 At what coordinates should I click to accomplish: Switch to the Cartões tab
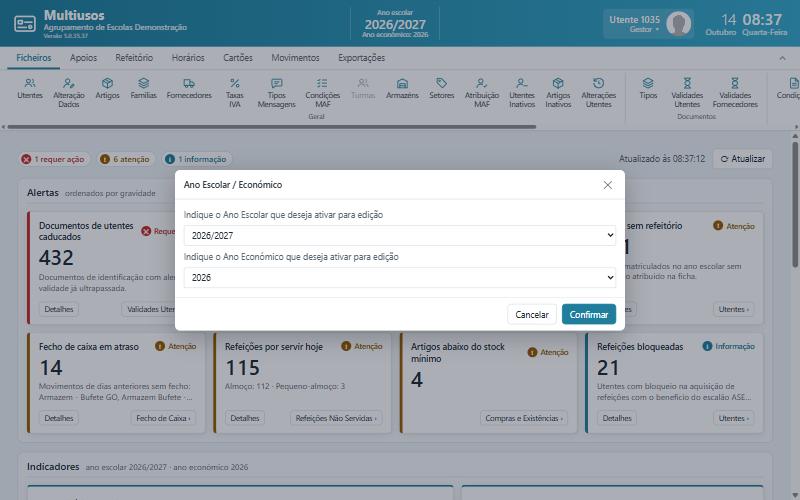tap(238, 58)
